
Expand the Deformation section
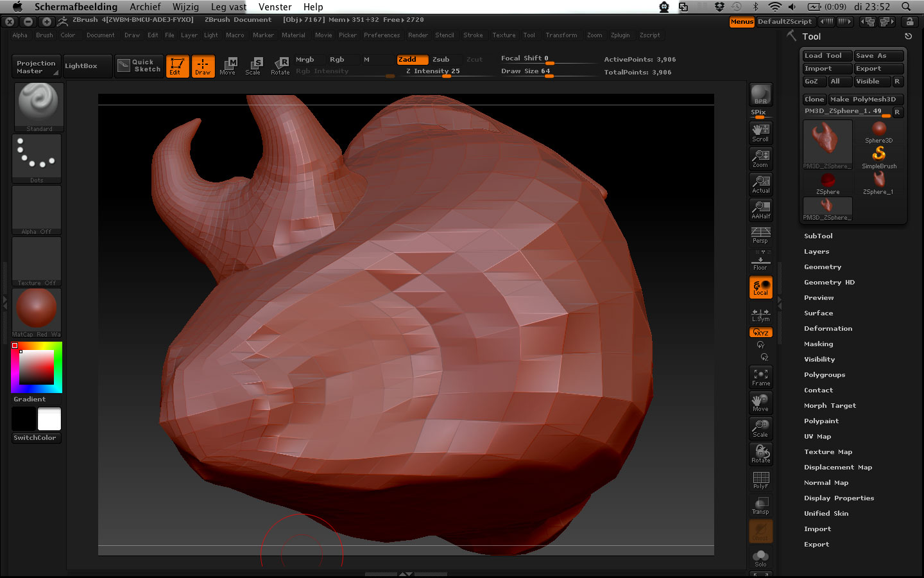click(828, 328)
